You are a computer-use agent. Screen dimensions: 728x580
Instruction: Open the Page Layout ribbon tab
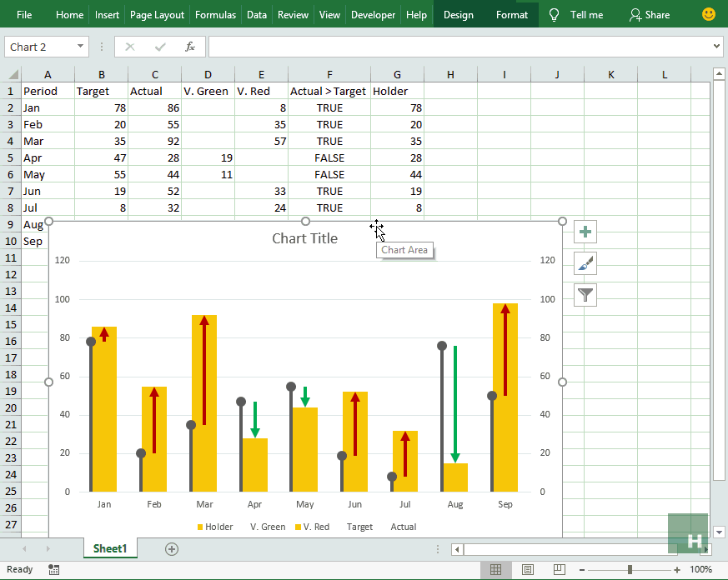coord(157,15)
